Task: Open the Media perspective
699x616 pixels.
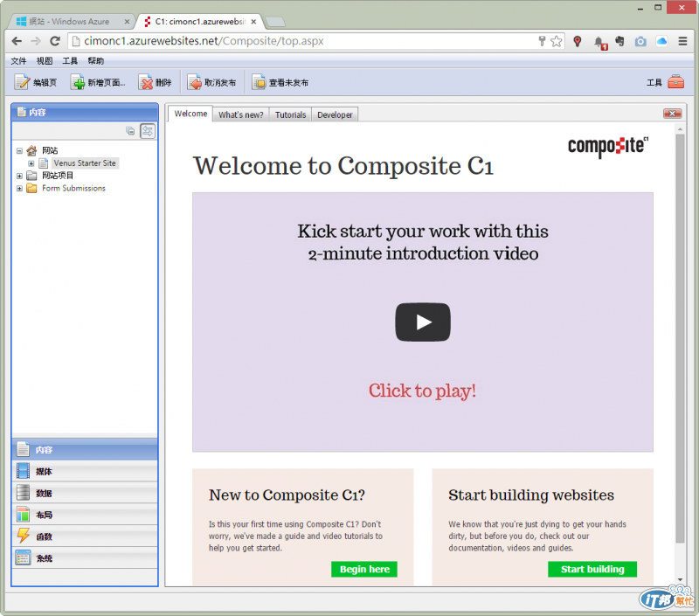Action: pos(85,472)
